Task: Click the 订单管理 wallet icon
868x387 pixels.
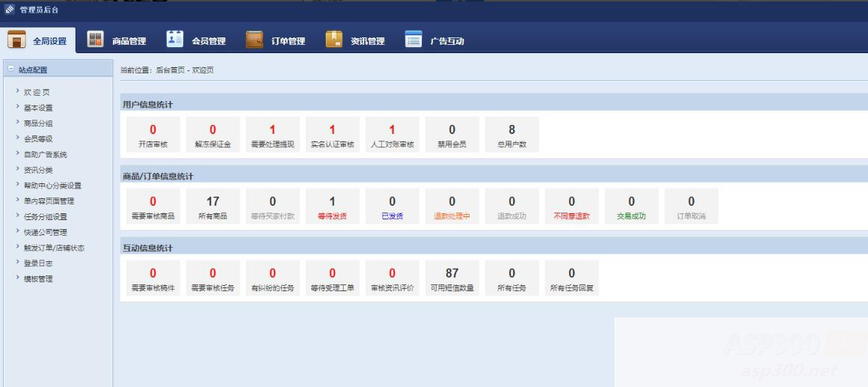Action: [x=255, y=40]
